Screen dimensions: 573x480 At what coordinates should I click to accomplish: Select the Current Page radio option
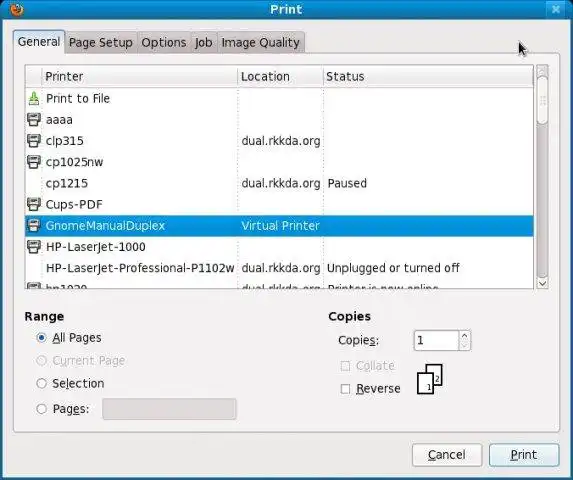coord(42,361)
